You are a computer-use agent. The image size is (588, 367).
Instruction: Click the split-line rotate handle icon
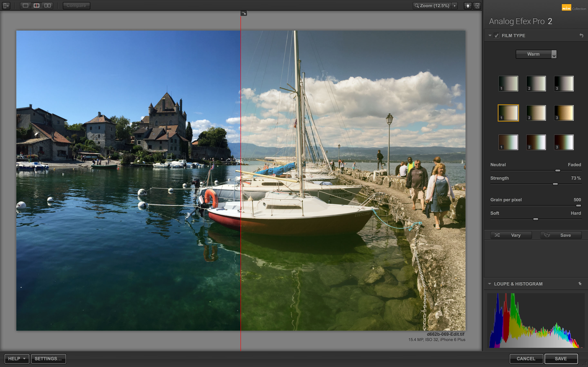click(x=244, y=14)
